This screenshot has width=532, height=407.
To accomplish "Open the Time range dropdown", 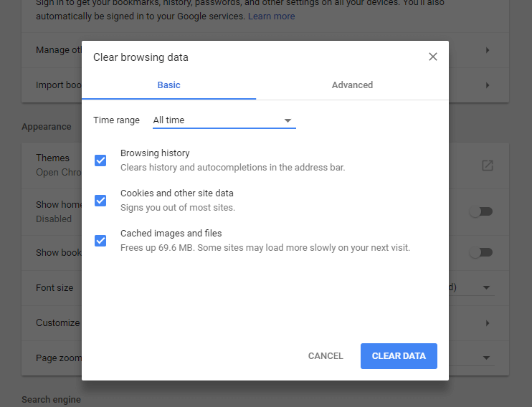I will pyautogui.click(x=224, y=120).
